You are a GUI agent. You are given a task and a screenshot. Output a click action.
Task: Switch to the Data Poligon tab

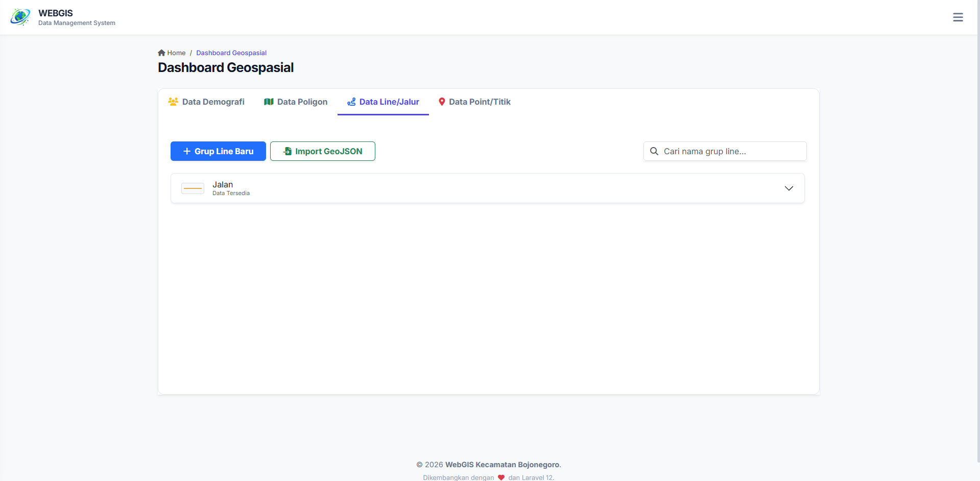(x=302, y=102)
